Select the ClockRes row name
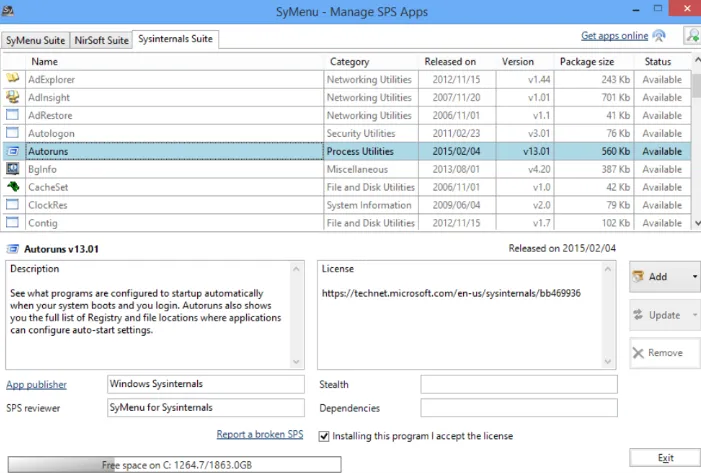Image resolution: width=701 pixels, height=473 pixels. (48, 205)
